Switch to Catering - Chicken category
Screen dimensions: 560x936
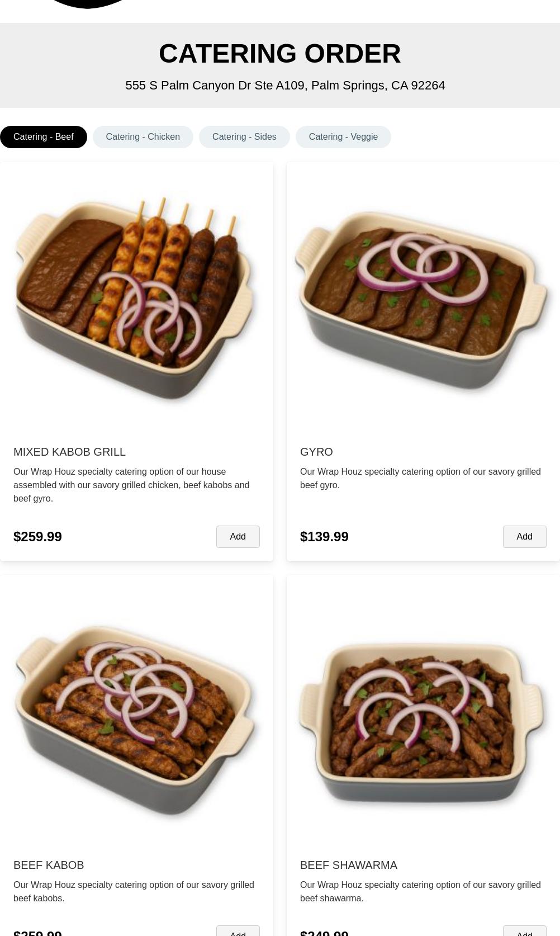143,137
